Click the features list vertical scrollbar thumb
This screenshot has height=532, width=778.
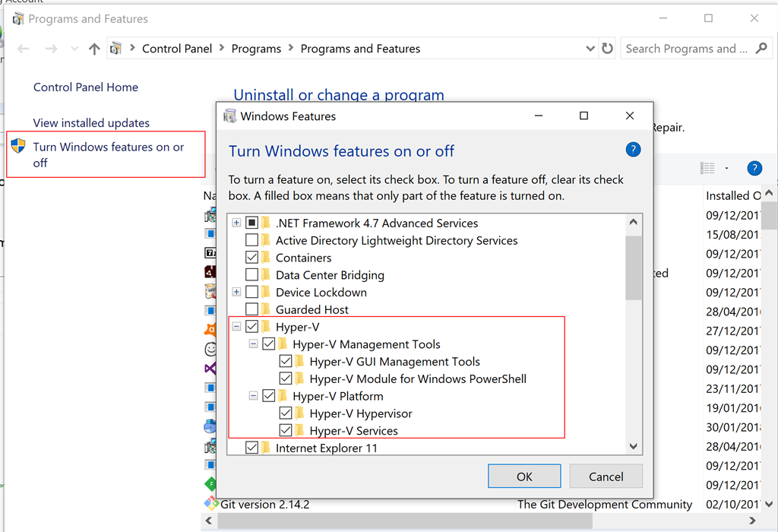point(633,268)
